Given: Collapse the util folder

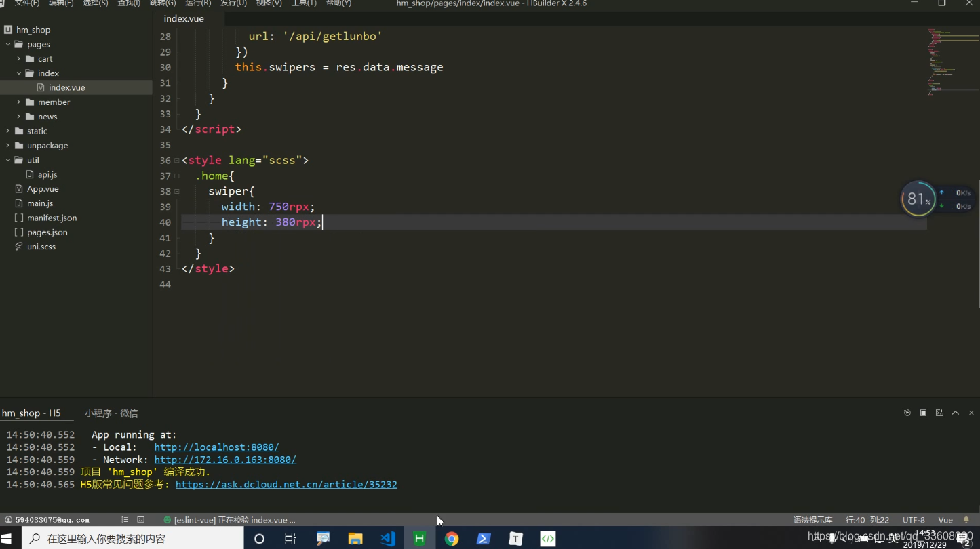Looking at the screenshot, I should pyautogui.click(x=8, y=160).
